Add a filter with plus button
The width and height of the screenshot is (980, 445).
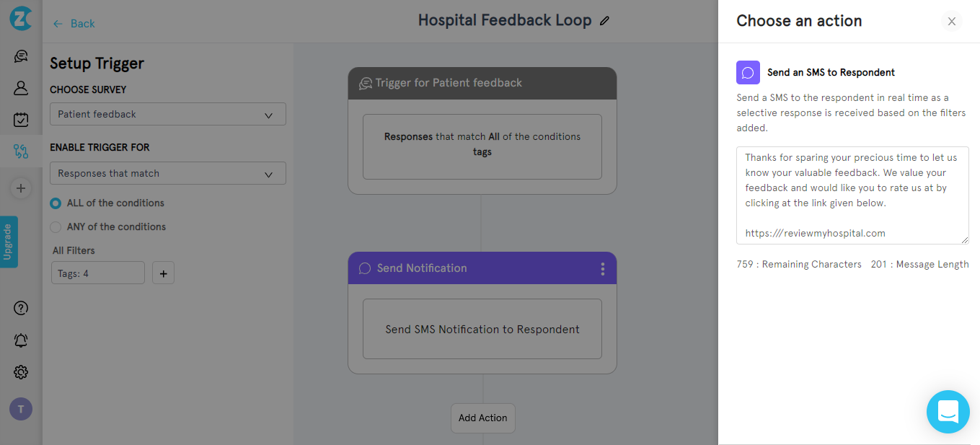click(x=164, y=273)
